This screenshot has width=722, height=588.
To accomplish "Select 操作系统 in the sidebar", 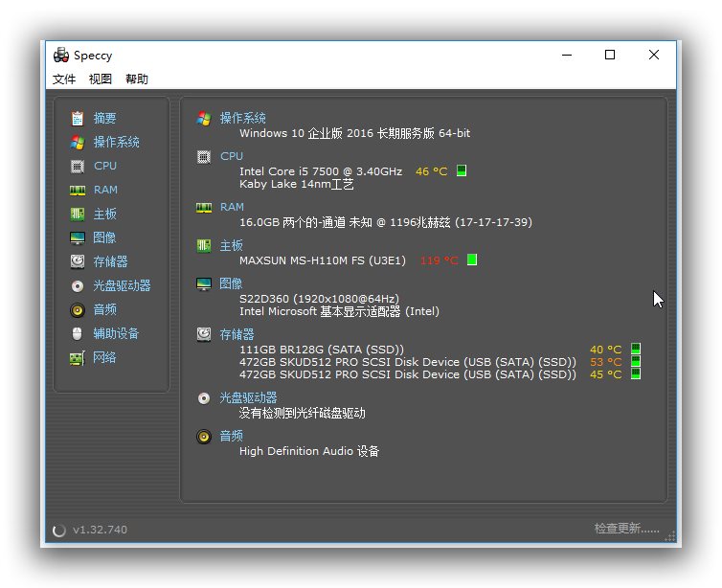I will click(x=116, y=143).
